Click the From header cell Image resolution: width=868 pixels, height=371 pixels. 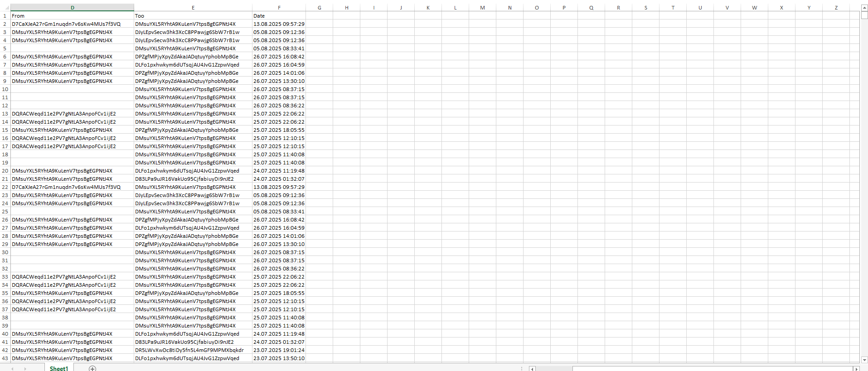73,16
